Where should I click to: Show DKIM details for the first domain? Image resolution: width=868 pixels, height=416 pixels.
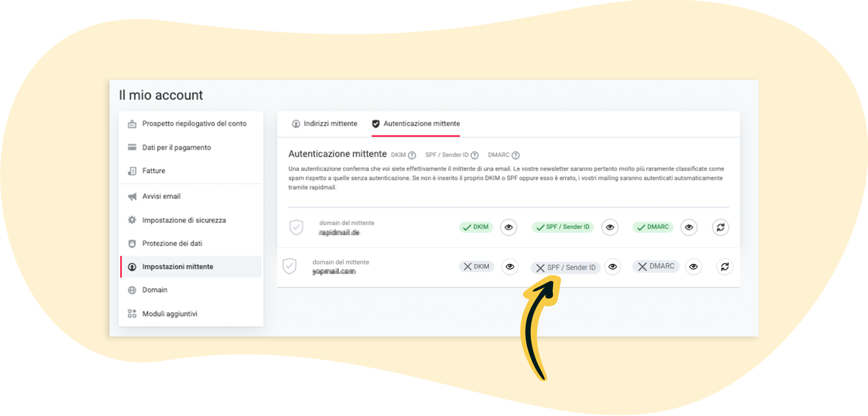coord(508,227)
